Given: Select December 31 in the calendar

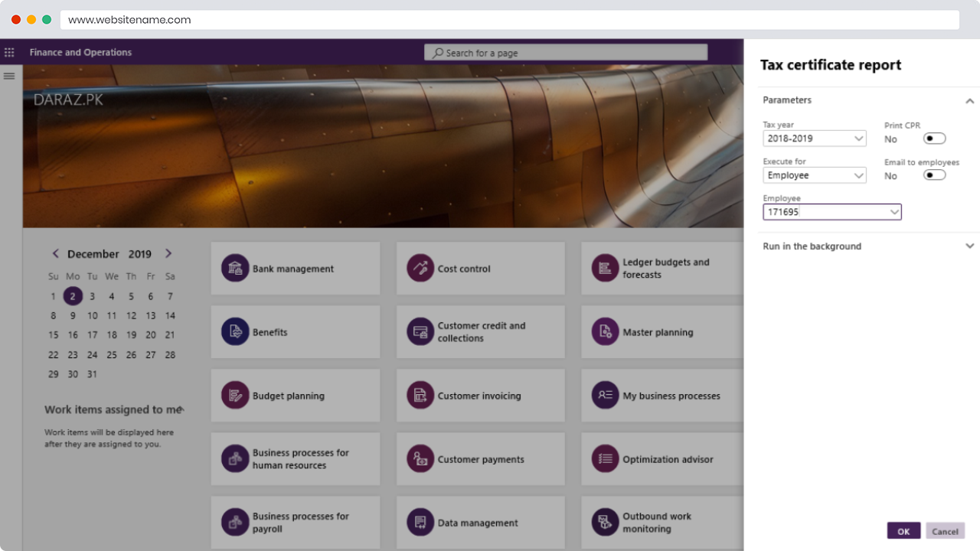Looking at the screenshot, I should coord(92,374).
